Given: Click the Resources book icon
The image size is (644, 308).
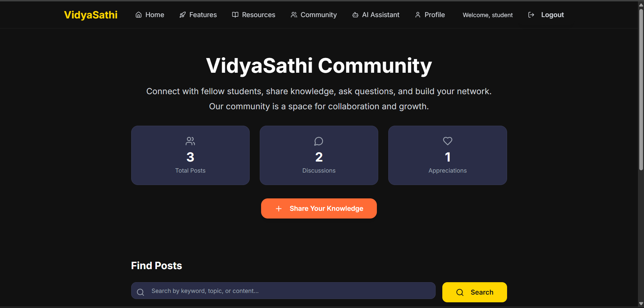Looking at the screenshot, I should pyautogui.click(x=235, y=15).
